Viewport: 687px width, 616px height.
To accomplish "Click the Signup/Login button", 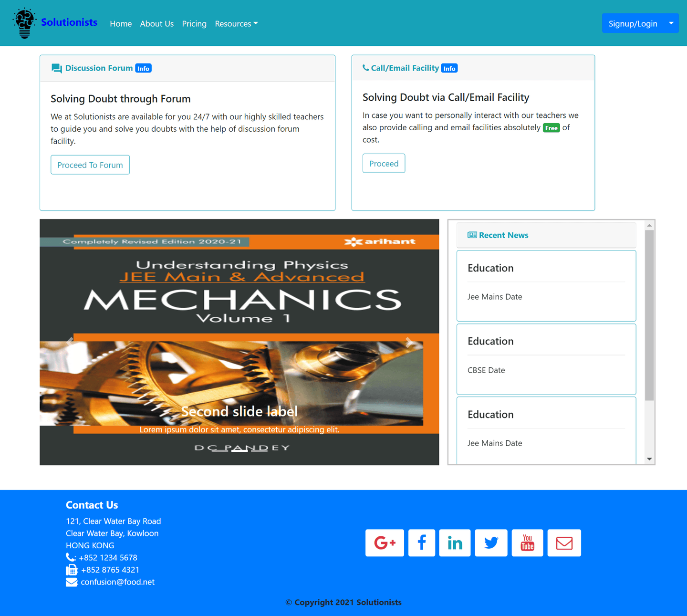I will coord(633,23).
